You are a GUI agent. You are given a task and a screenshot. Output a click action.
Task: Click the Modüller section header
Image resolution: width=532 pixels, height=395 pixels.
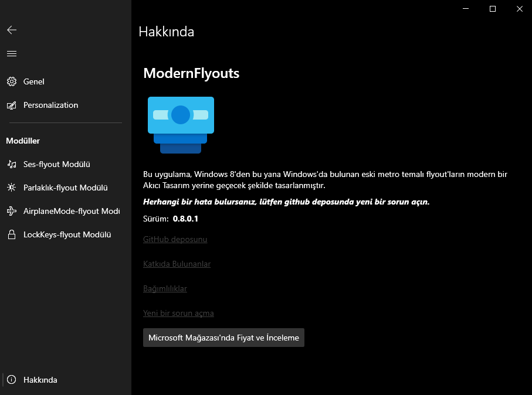[23, 141]
